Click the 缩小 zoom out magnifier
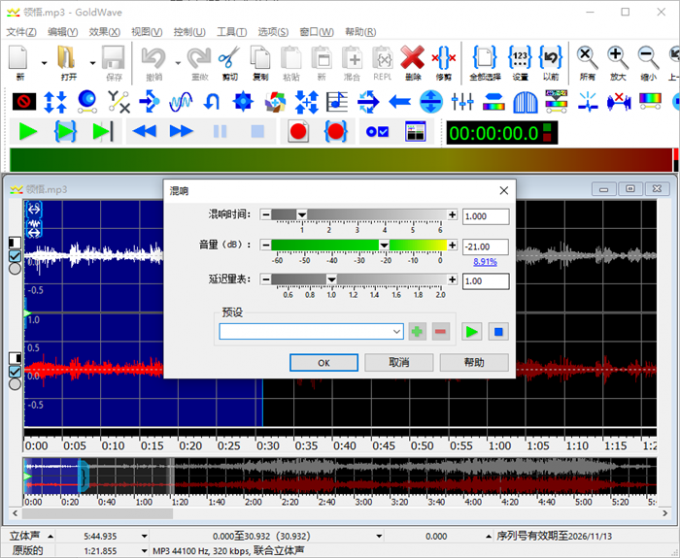Screen dimensions: 680x558 tap(648, 58)
